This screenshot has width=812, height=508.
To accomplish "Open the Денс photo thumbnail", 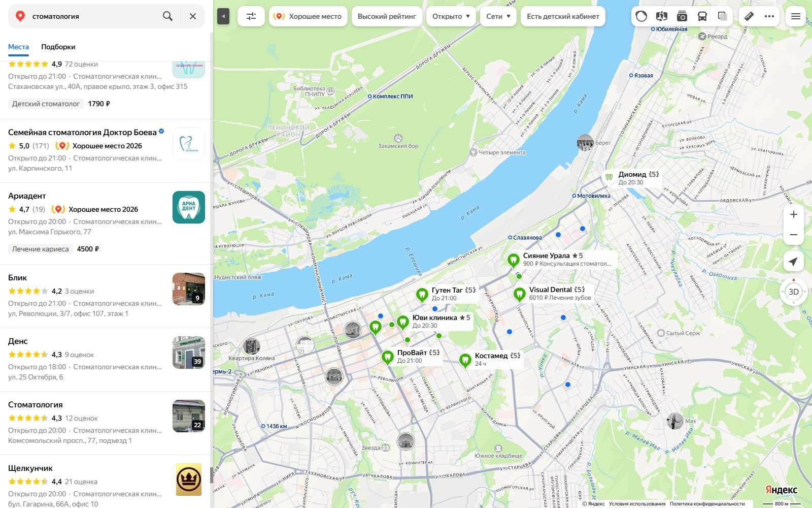I will point(189,353).
